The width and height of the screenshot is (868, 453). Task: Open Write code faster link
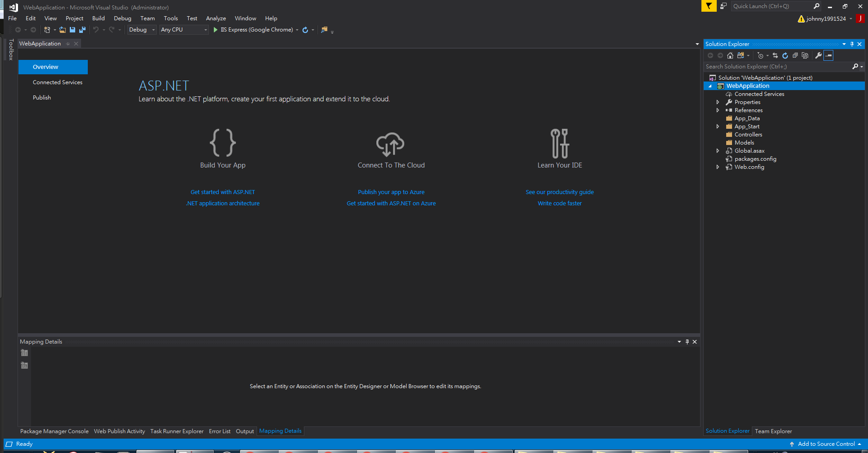click(x=560, y=204)
